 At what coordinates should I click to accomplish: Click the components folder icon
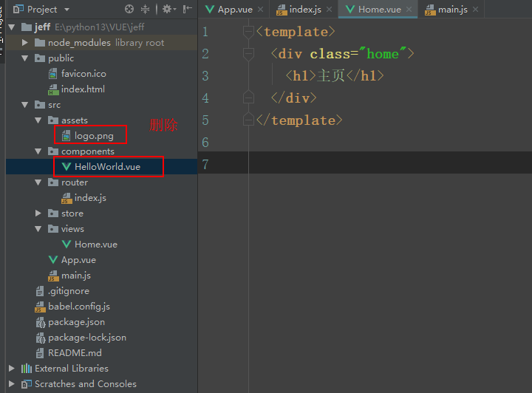(x=53, y=151)
